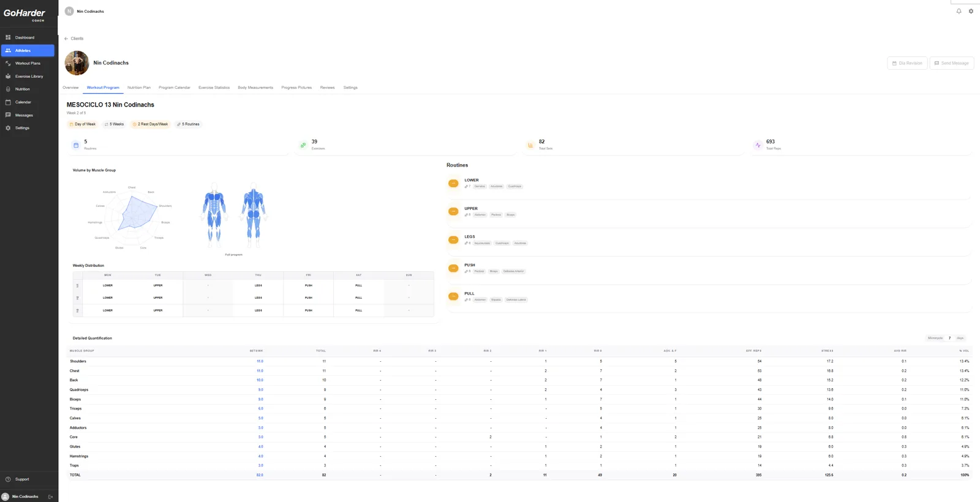The height and width of the screenshot is (502, 980).
Task: Open Dashboard from the sidebar
Action: point(28,37)
